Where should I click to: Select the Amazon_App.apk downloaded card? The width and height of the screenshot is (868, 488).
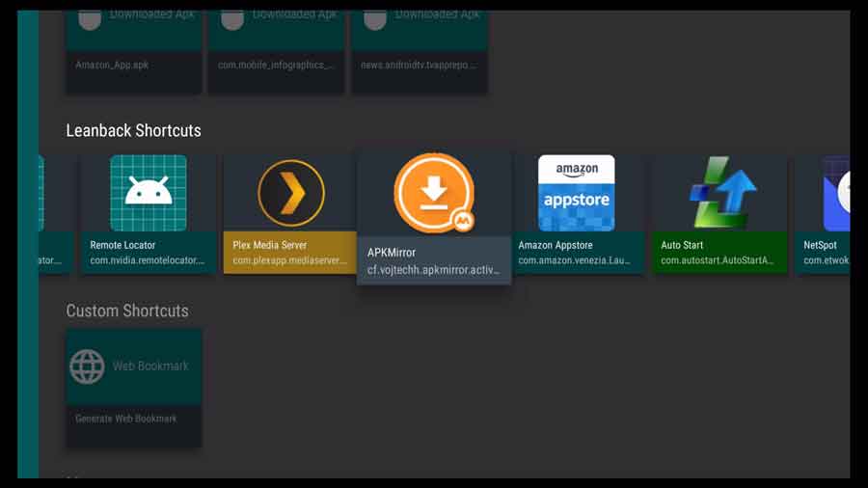point(134,52)
